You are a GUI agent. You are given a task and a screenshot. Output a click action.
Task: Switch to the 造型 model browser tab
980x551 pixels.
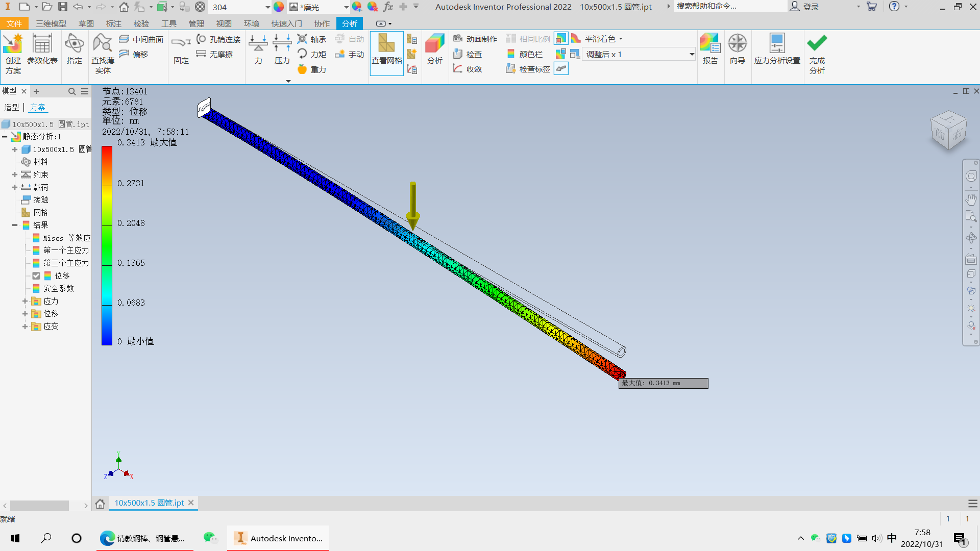pyautogui.click(x=12, y=107)
